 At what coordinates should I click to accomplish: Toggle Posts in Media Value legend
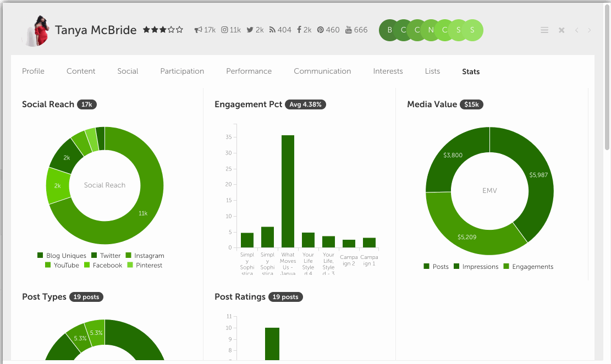point(436,267)
